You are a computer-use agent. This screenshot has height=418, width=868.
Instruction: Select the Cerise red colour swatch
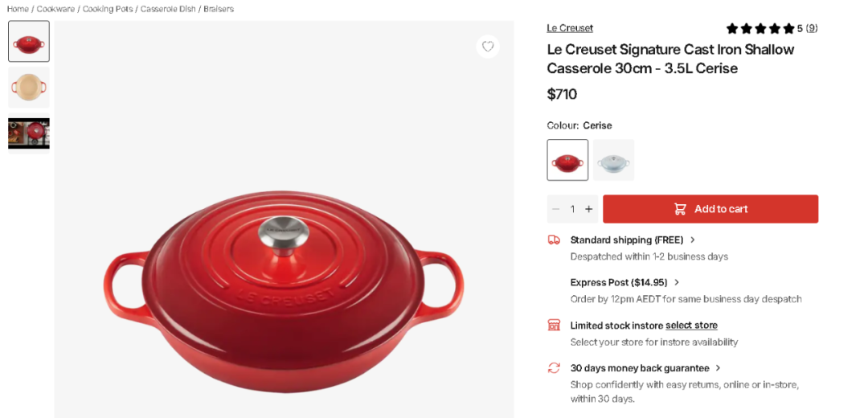click(567, 160)
